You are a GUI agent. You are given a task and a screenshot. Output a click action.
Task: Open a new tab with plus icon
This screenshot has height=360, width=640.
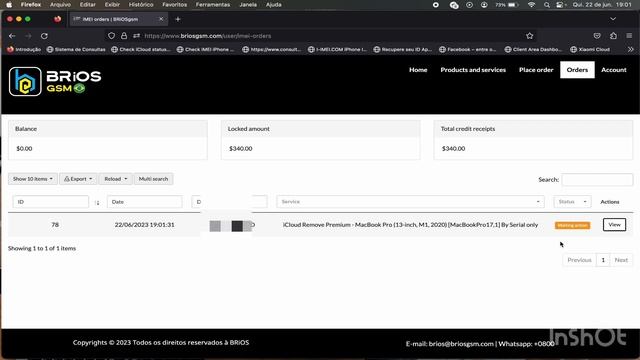178,19
